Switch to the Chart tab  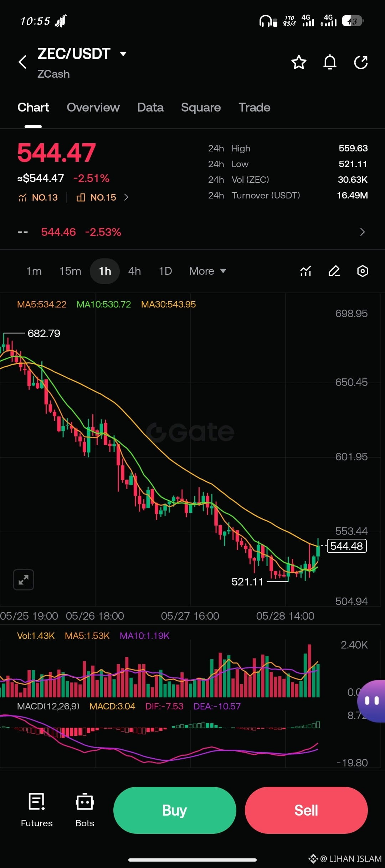pos(33,107)
